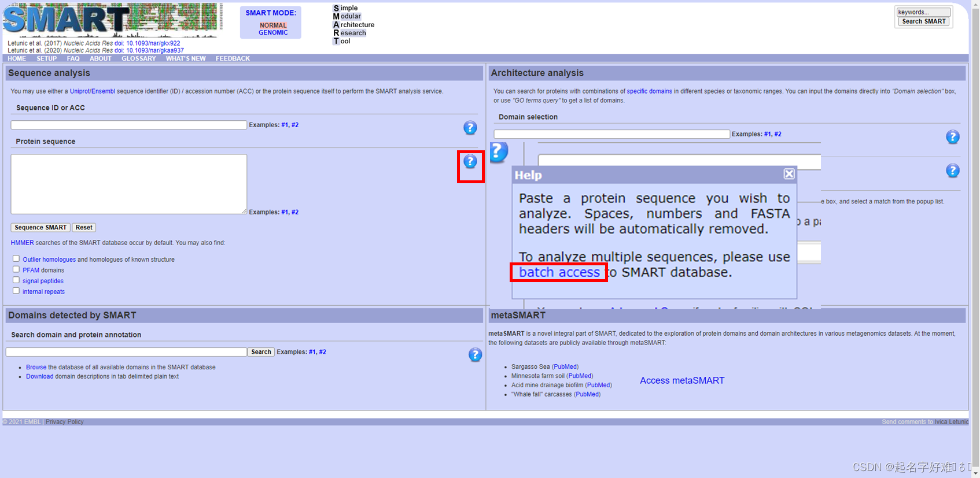
Task: Click Search button for domain annotation
Action: click(261, 352)
